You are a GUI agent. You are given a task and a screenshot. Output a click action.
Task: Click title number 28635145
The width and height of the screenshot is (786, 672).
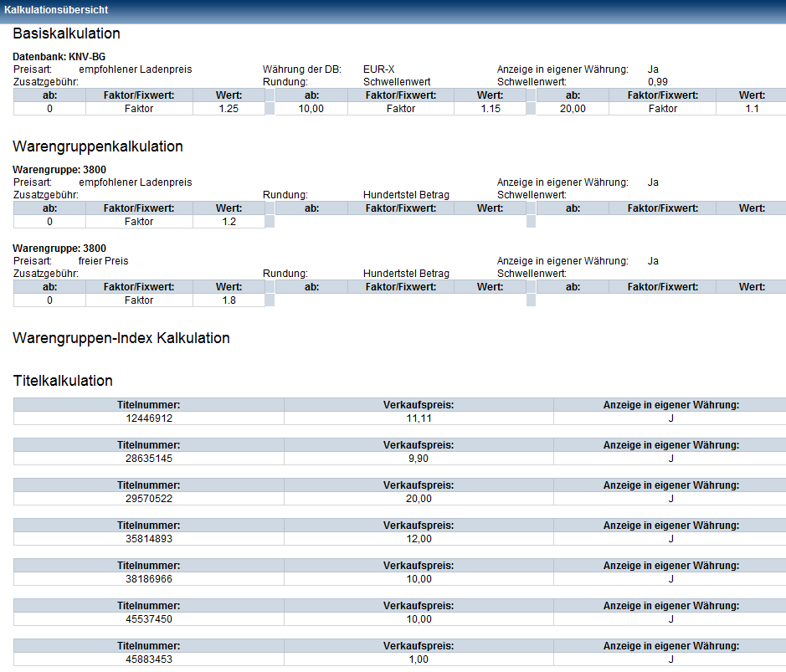tap(149, 459)
